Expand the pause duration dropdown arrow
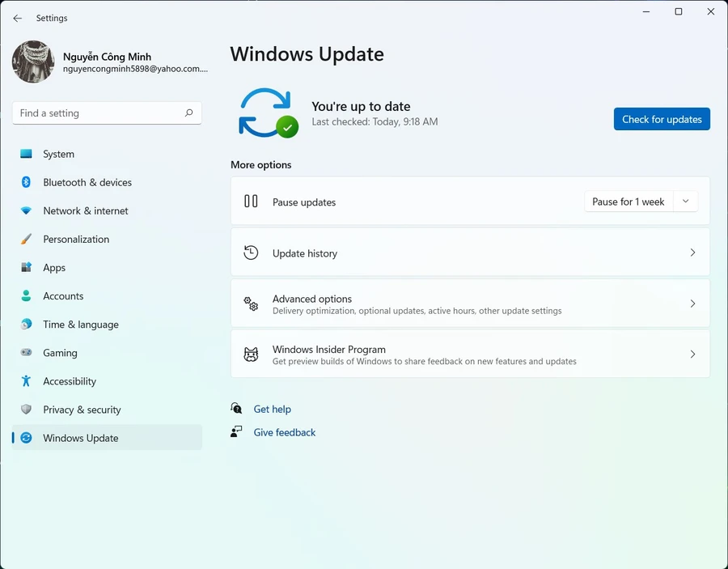This screenshot has width=728, height=569. click(685, 202)
